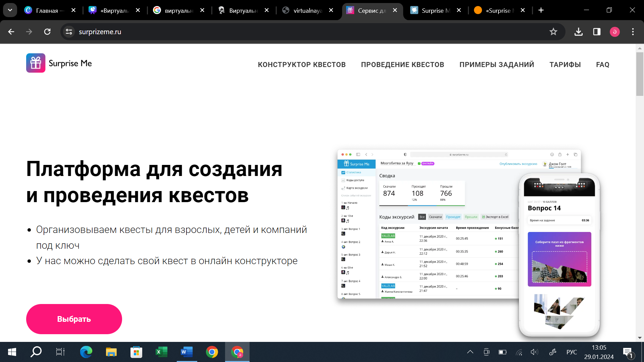The width and height of the screenshot is (644, 362).
Task: Reload the page
Action: 47,32
